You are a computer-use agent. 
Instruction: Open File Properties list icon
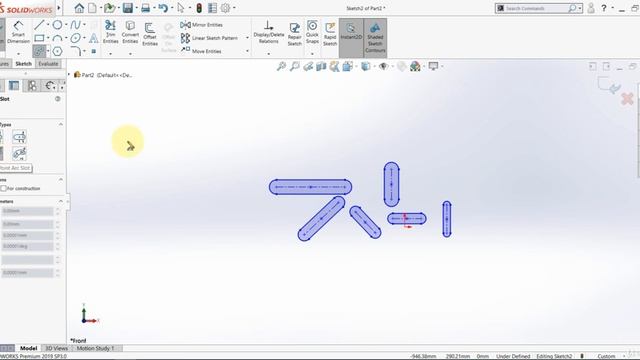[212, 8]
